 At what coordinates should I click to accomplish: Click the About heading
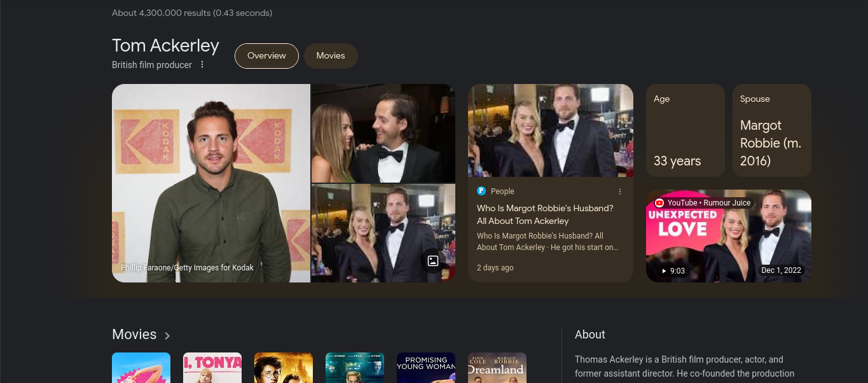pos(590,335)
